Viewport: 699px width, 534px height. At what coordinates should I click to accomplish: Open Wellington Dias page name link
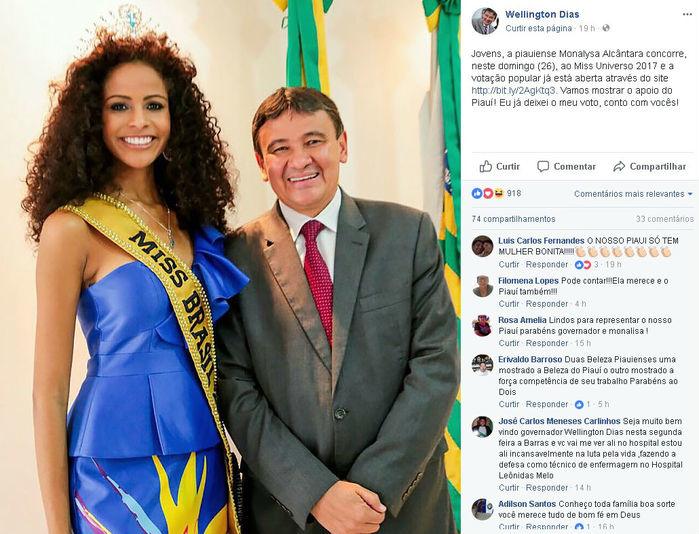point(542,14)
